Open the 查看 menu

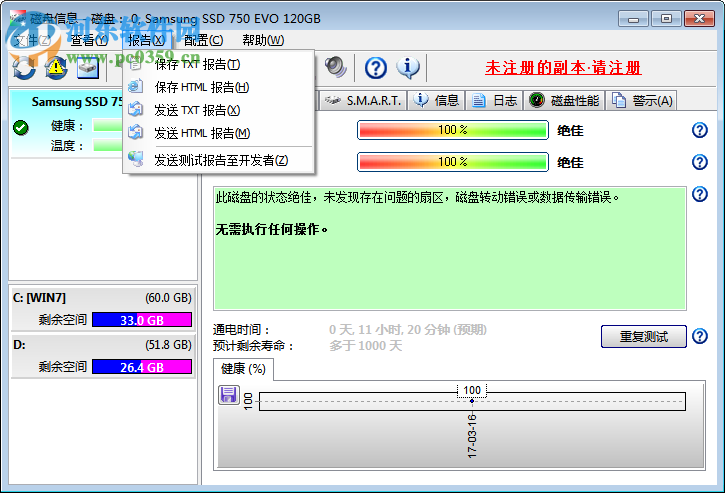(x=89, y=40)
